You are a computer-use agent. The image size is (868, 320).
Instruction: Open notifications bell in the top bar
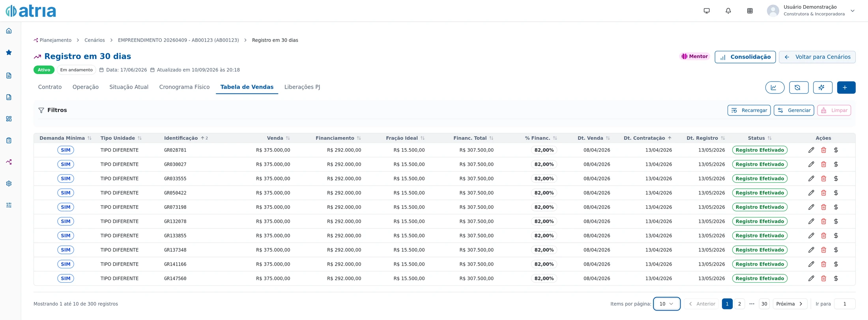click(728, 11)
